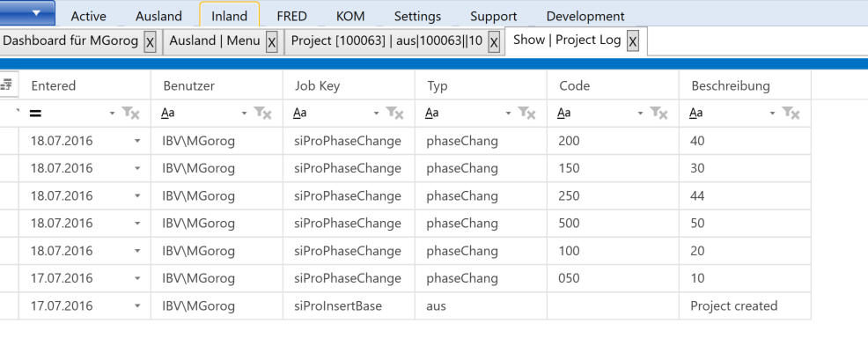Click the Entered filter equals operator
This screenshot has width=868, height=353.
tap(36, 114)
